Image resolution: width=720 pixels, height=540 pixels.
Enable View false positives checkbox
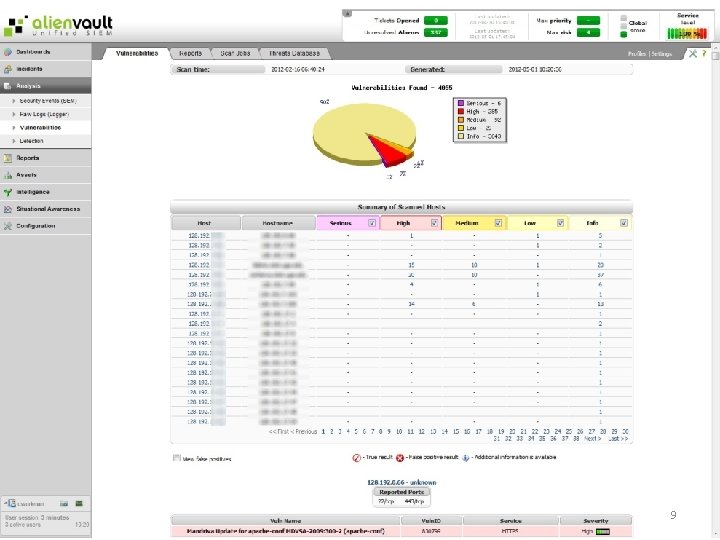177,458
